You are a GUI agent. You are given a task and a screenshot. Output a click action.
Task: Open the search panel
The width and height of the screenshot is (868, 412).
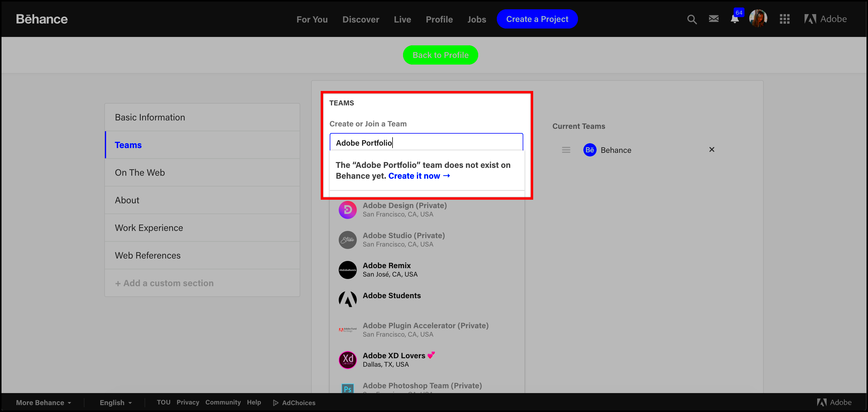(x=691, y=19)
